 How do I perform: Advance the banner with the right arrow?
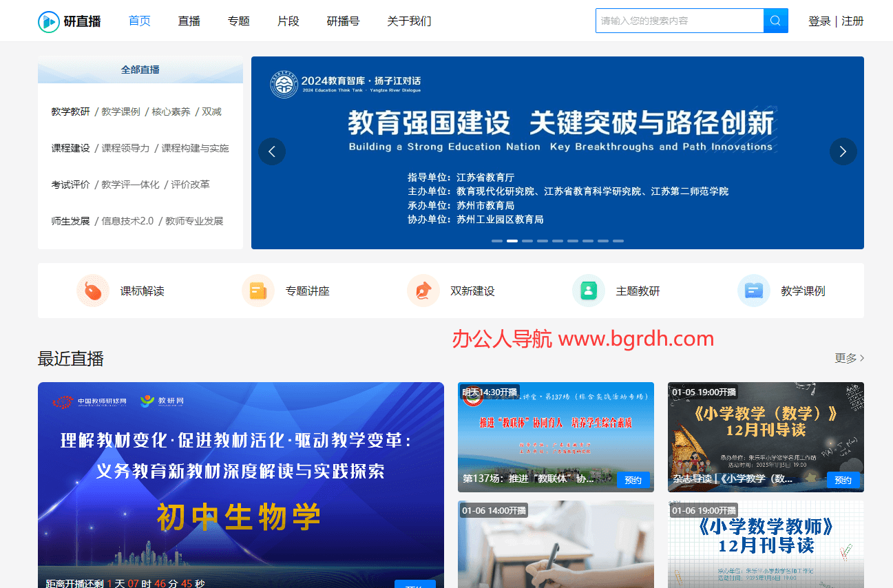click(843, 151)
